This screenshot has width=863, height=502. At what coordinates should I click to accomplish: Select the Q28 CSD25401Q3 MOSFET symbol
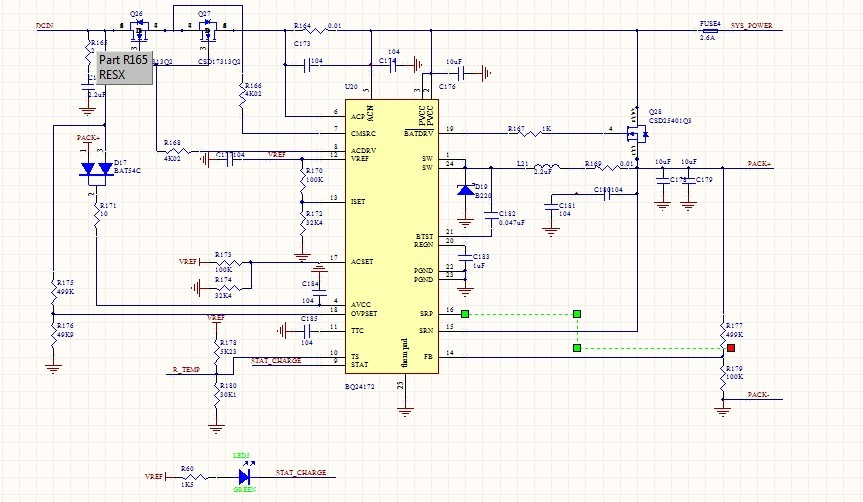tap(637, 134)
